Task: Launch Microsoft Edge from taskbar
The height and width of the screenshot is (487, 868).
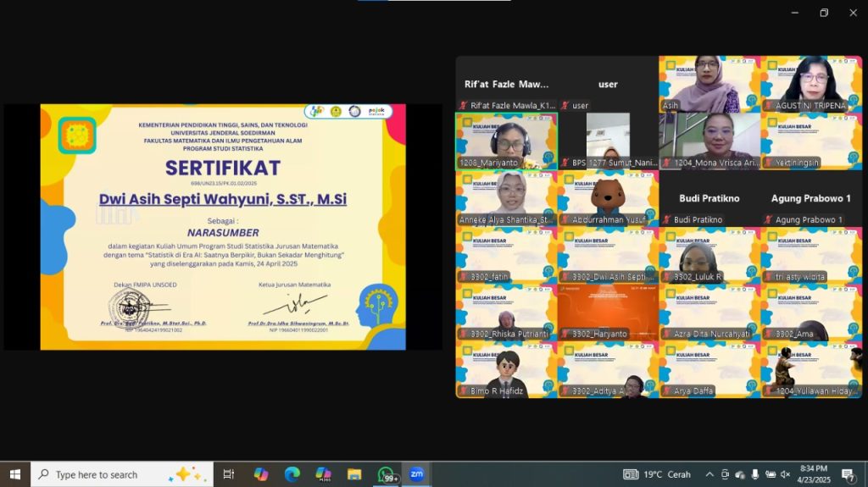Action: coord(292,474)
